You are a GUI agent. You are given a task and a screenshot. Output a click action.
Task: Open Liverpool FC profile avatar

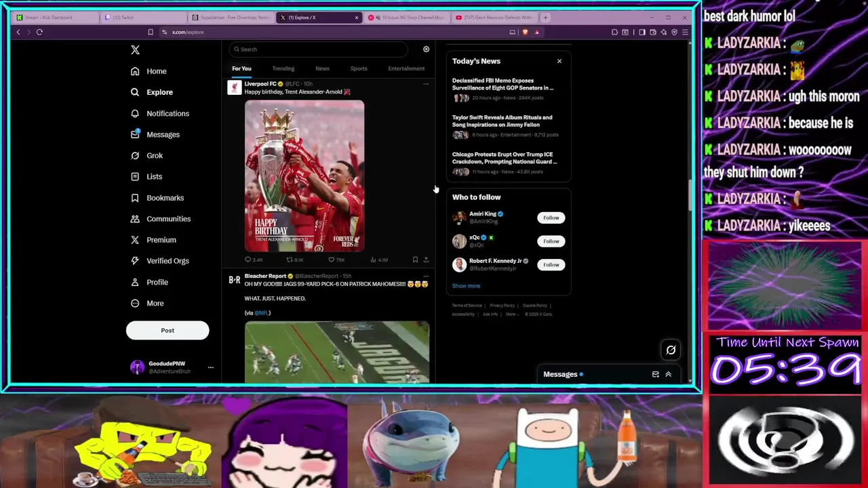pos(235,88)
